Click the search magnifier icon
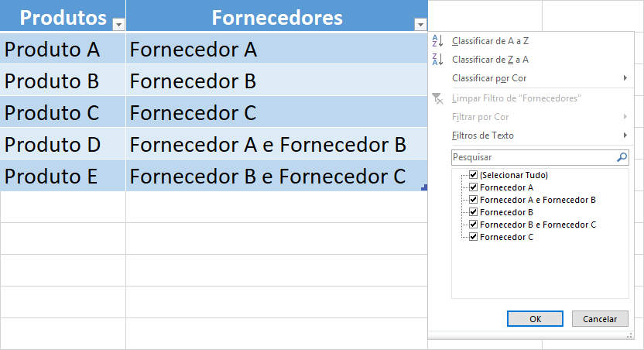The height and width of the screenshot is (350, 644). tap(622, 157)
